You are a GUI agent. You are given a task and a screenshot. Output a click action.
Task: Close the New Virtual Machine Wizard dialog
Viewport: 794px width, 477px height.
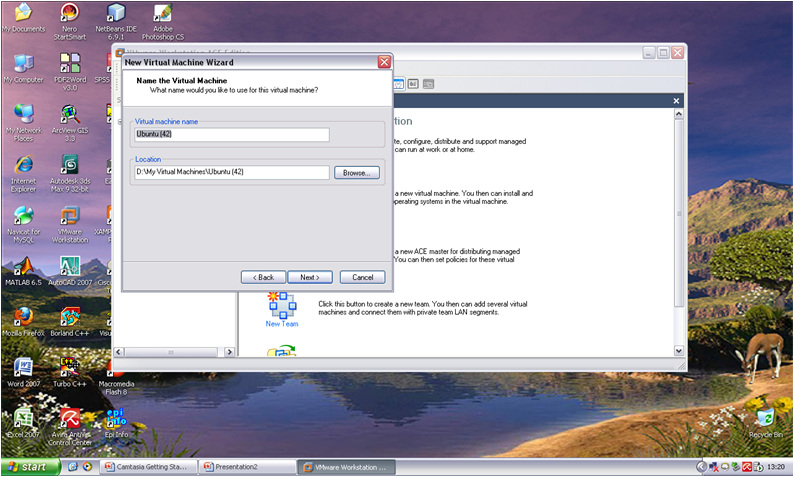[384, 62]
